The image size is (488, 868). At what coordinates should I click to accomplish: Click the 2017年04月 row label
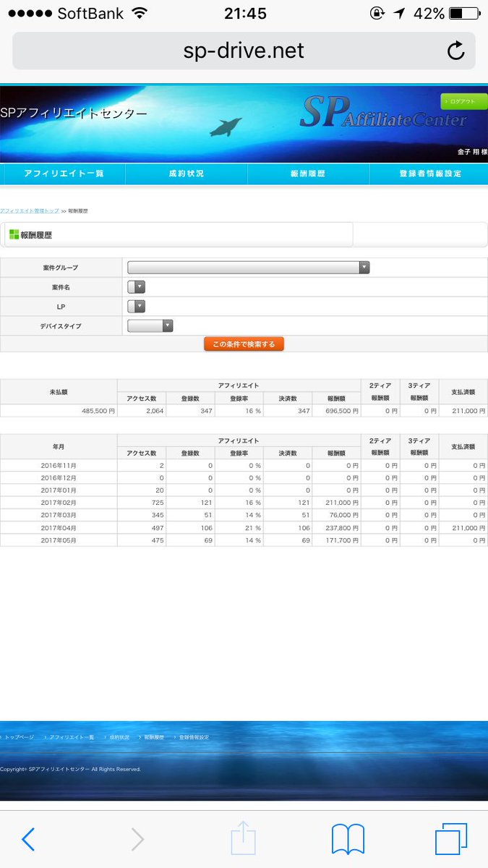(x=59, y=528)
